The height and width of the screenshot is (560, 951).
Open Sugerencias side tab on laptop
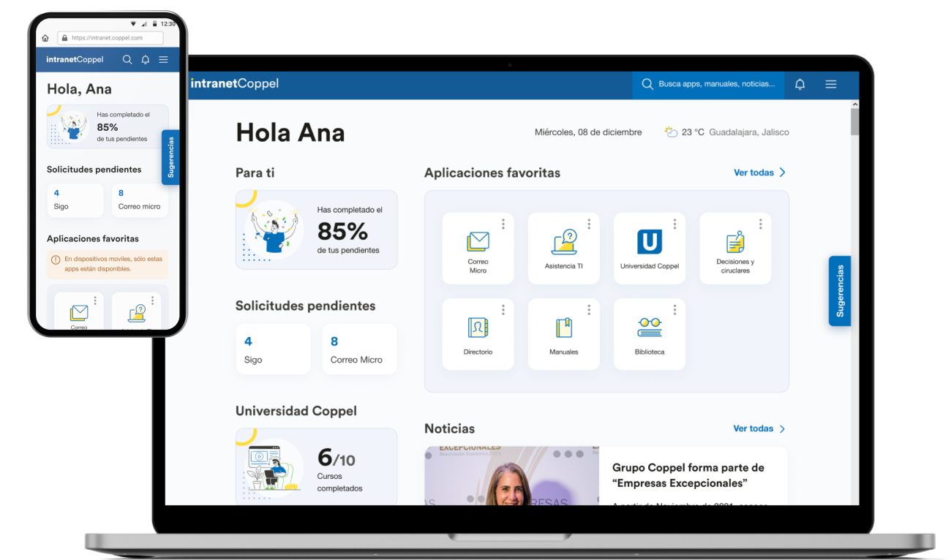click(840, 291)
